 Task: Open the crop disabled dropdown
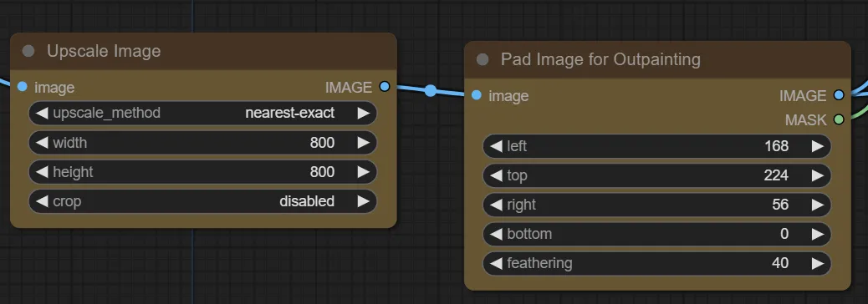[202, 201]
